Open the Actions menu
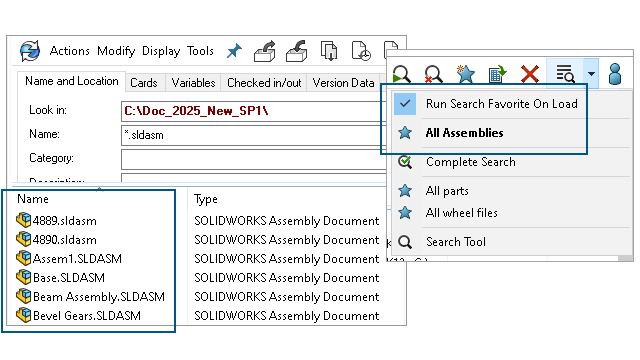The height and width of the screenshot is (360, 640). pyautogui.click(x=69, y=51)
